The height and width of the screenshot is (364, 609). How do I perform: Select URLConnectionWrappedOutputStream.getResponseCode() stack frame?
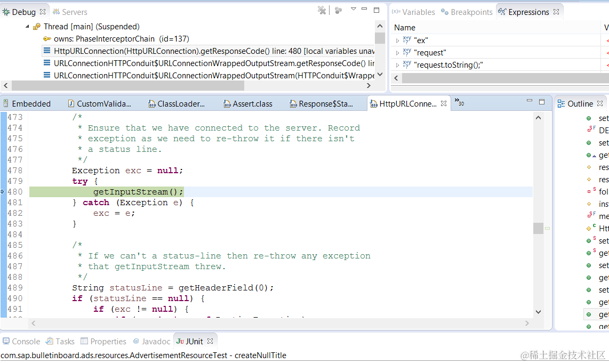click(x=214, y=63)
